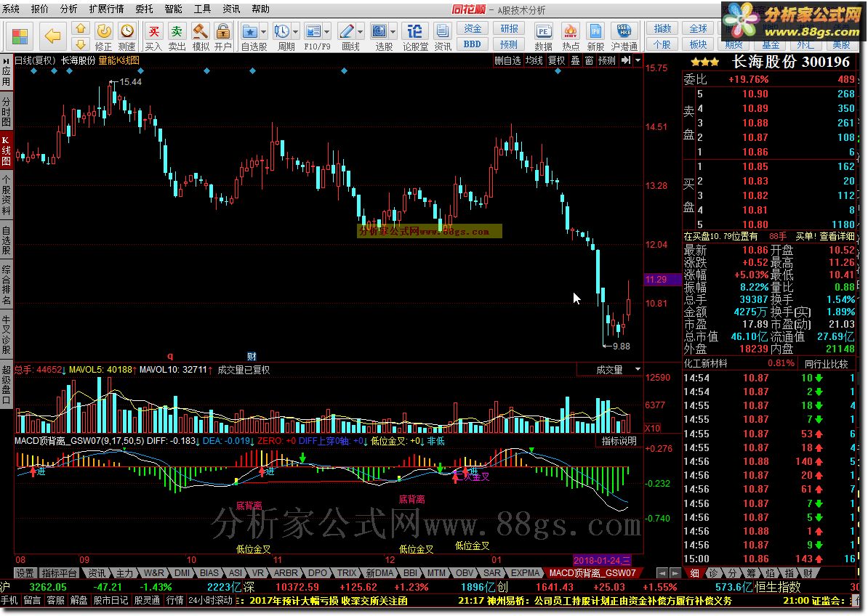Screen dimensions: 868x616
Task: Switch to the 分时图 sidebar tab
Action: click(x=6, y=110)
